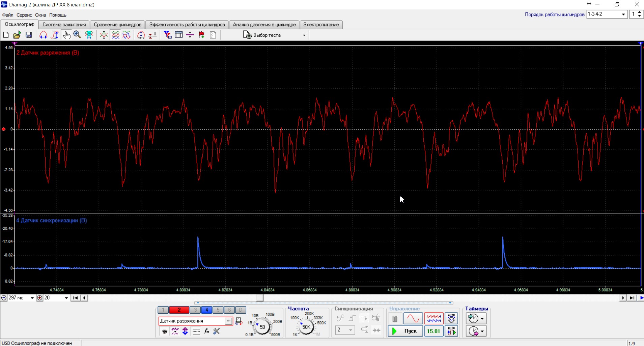Viewport: 644px width, 346px height.
Task: Add a marker with the red flag icon
Action: (201, 35)
